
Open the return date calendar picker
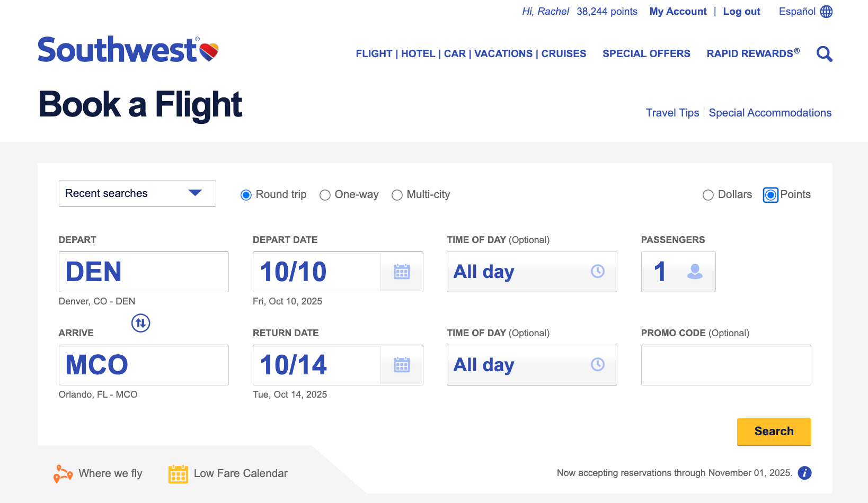click(x=402, y=365)
